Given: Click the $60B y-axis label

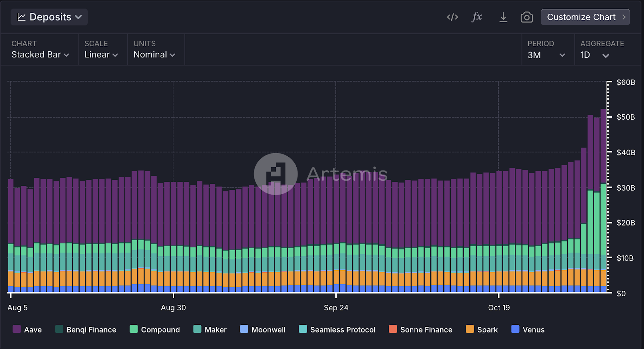Looking at the screenshot, I should click(626, 82).
